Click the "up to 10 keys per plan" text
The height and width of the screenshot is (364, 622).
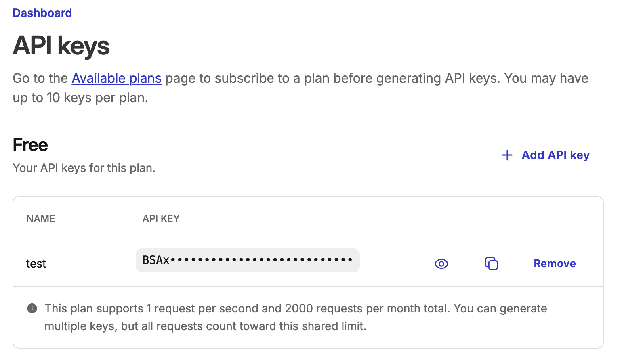tap(80, 98)
